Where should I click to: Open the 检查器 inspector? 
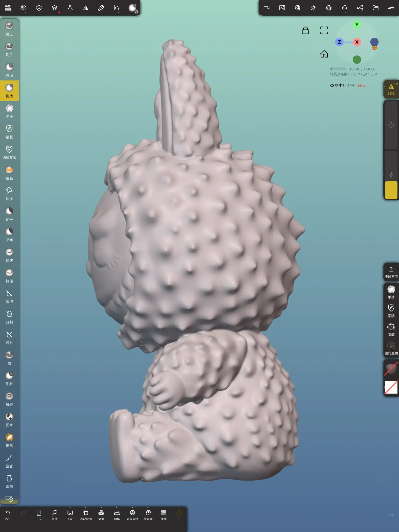148,512
